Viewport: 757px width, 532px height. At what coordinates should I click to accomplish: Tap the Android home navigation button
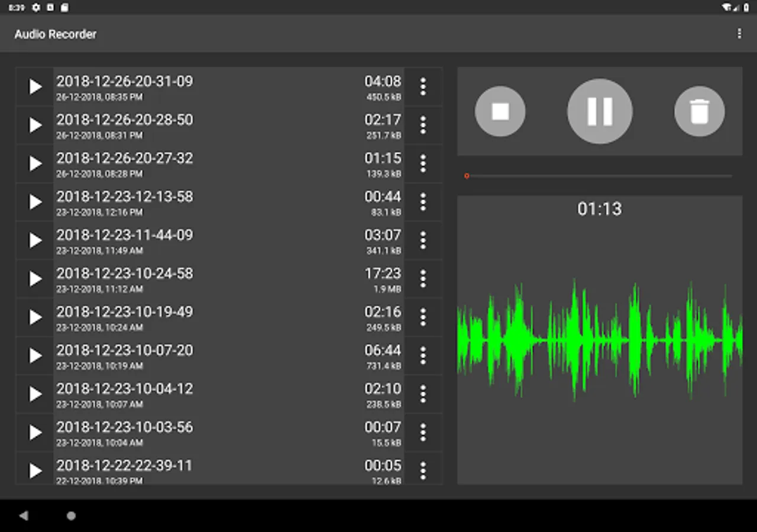click(x=71, y=515)
